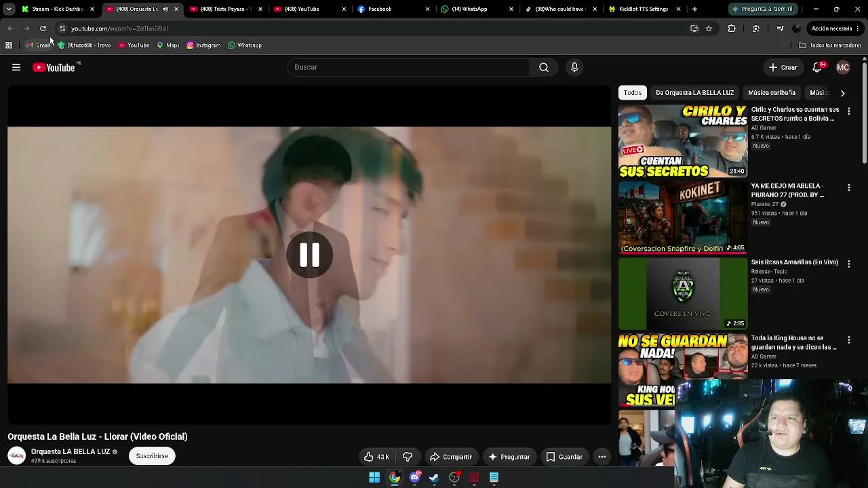Start voice search with the microphone
868x488 pixels.
tap(574, 67)
